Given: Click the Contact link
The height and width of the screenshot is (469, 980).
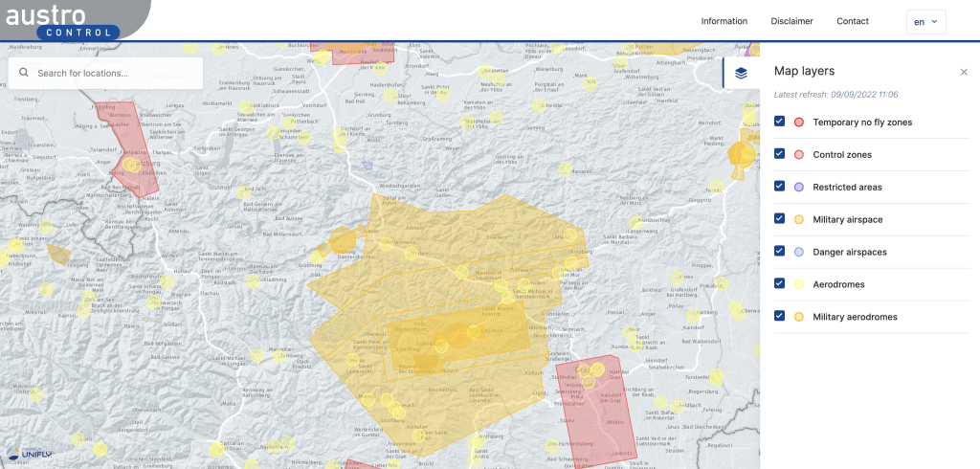Looking at the screenshot, I should point(853,21).
